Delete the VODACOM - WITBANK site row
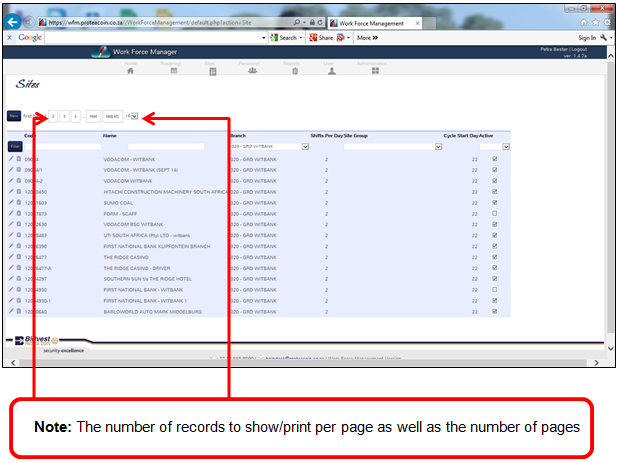Image resolution: width=618 pixels, height=463 pixels. click(19, 159)
